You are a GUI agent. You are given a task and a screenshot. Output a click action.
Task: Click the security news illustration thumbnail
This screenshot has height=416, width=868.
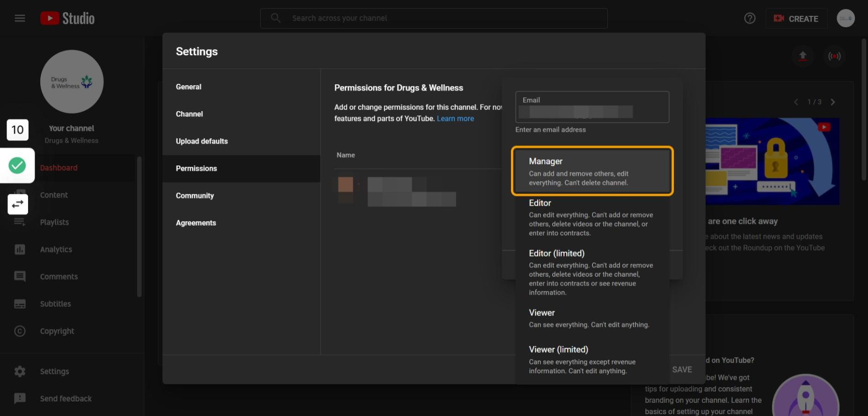pos(772,161)
